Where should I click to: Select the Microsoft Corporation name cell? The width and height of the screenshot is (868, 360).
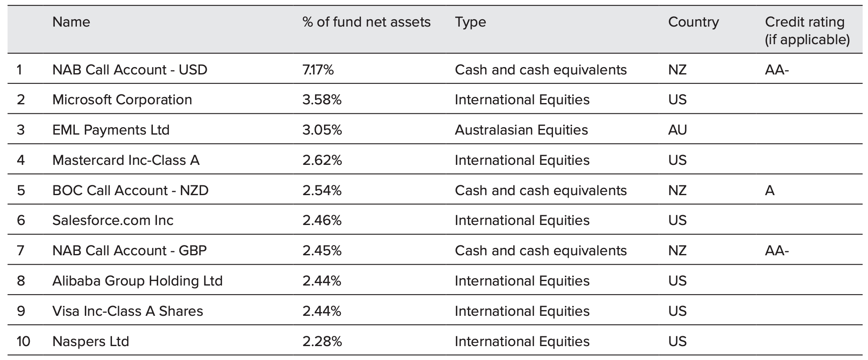pyautogui.click(x=122, y=100)
